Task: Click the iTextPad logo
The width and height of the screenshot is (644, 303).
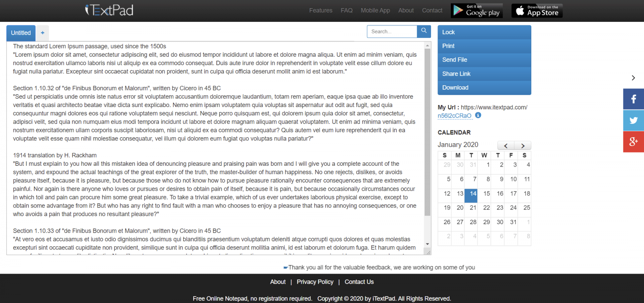Action: point(109,10)
